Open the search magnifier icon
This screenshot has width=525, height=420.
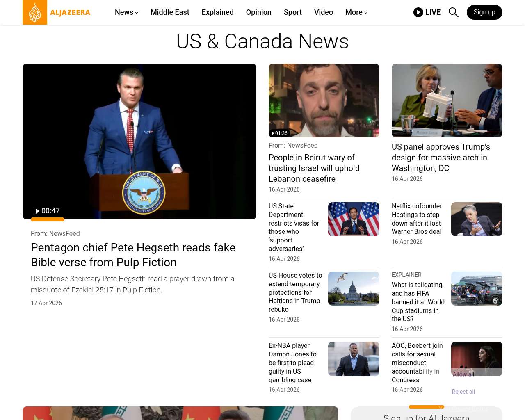pos(453,12)
